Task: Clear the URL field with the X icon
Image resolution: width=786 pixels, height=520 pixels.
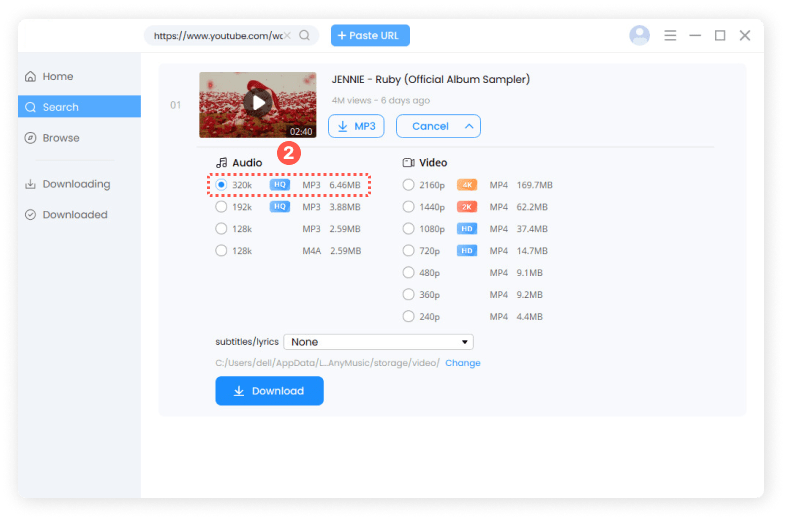Action: pos(287,36)
